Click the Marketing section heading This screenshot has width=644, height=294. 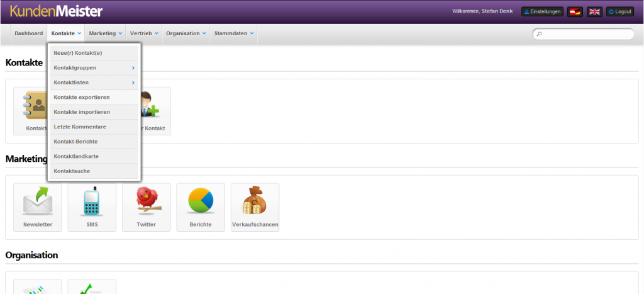click(26, 159)
